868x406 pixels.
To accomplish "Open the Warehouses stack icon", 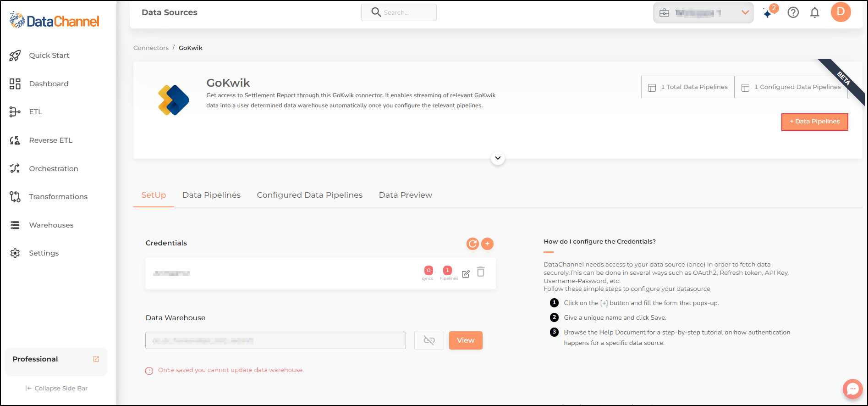I will pyautogui.click(x=15, y=225).
